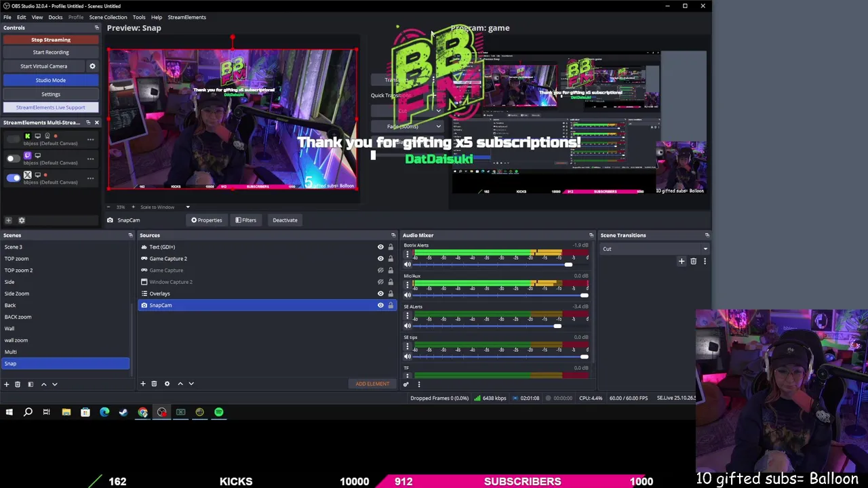Hide the Text (GDI+) source
The width and height of the screenshot is (868, 488).
(x=380, y=247)
